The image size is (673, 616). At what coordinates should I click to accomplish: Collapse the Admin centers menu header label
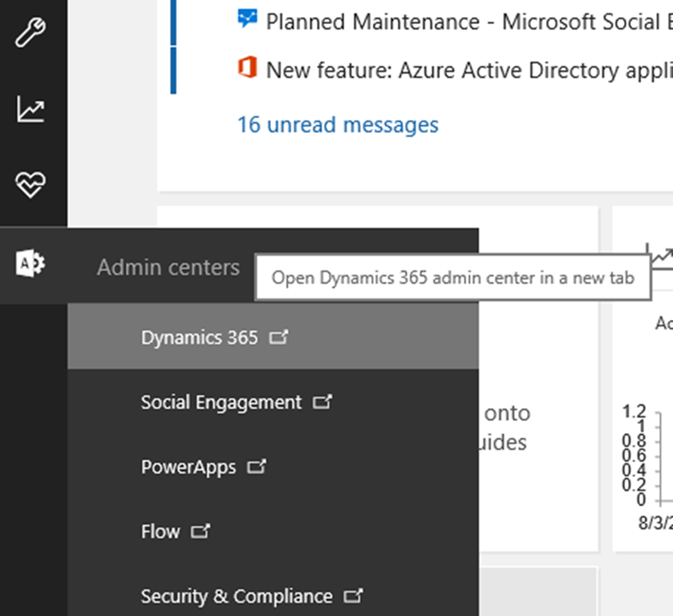[x=168, y=267]
